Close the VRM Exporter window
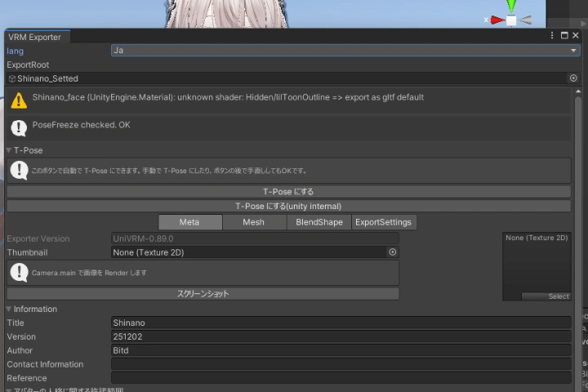This screenshot has height=392, width=588. (x=576, y=35)
